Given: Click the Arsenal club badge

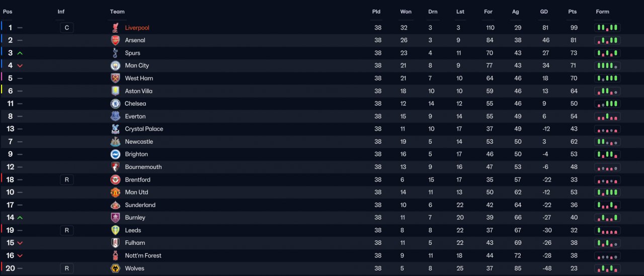Looking at the screenshot, I should coord(115,40).
